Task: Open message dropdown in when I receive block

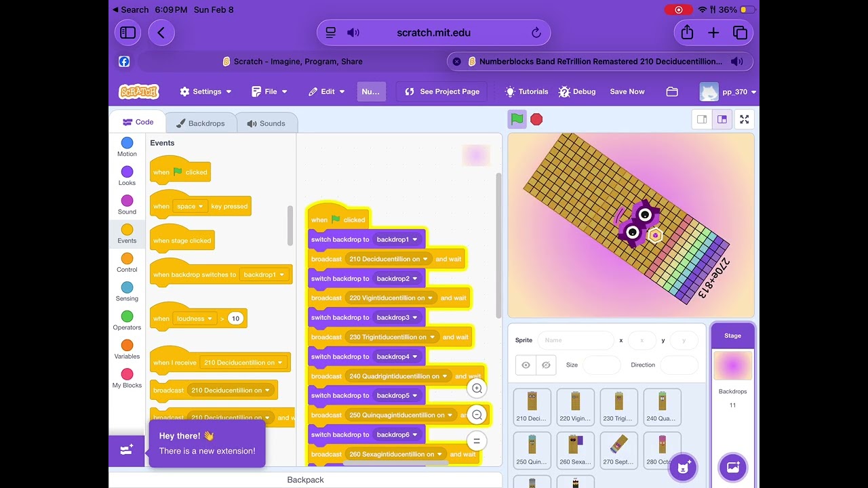Action: coord(243,363)
